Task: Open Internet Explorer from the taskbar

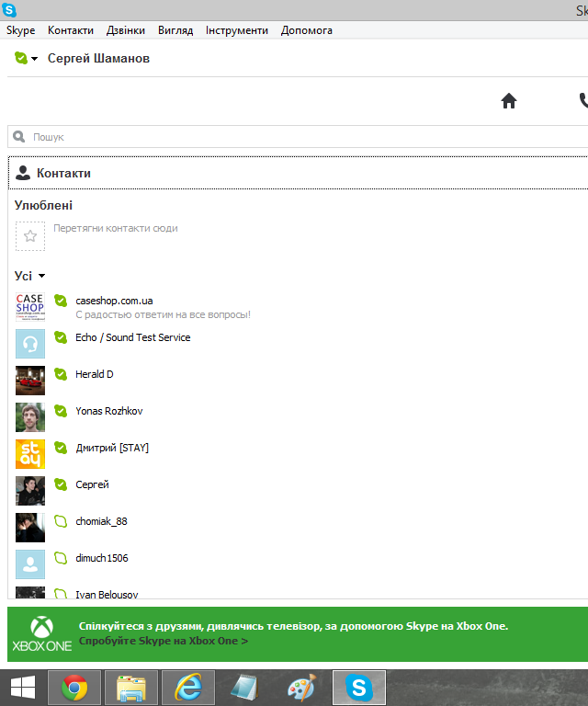Action: [x=187, y=688]
